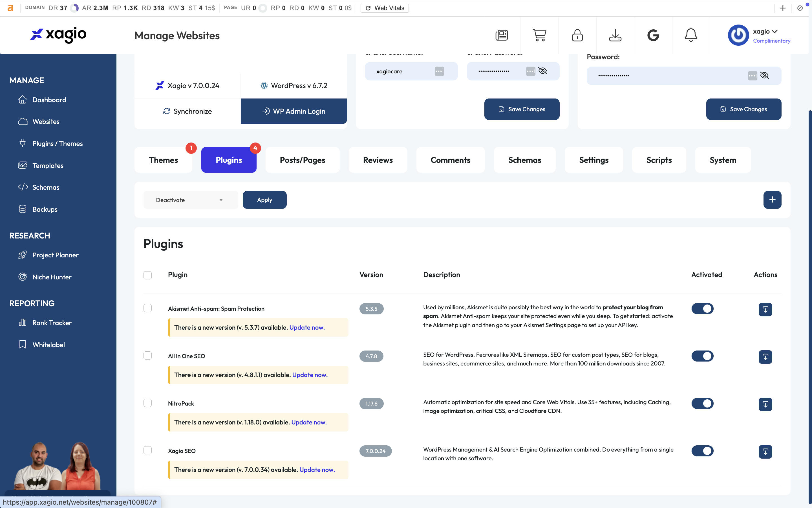This screenshot has height=508, width=812.
Task: Check the Xagio SEO row checkbox
Action: click(148, 450)
